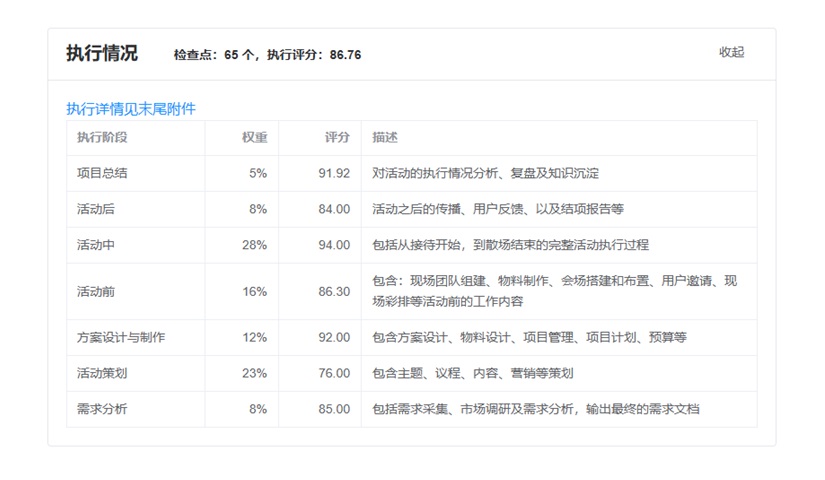
Task: Select the 活动策划 row label
Action: click(102, 373)
